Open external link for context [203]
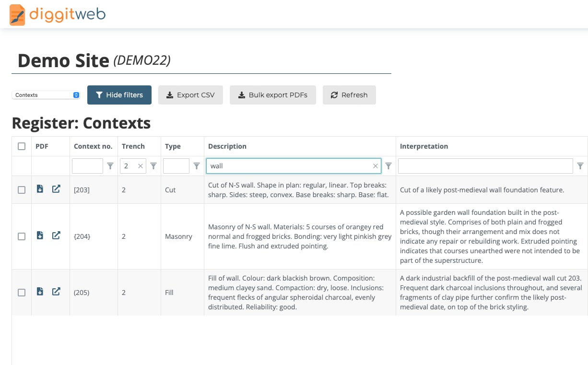Image resolution: width=588 pixels, height=365 pixels. click(56, 188)
